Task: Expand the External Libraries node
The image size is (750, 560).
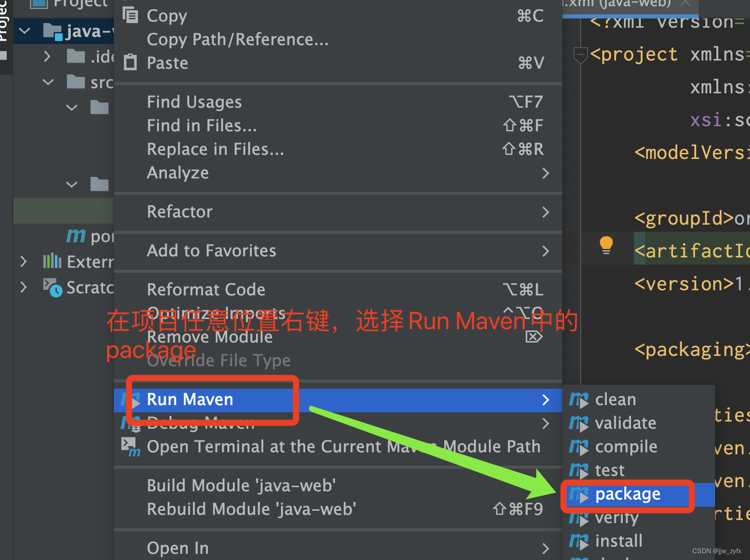Action: [24, 262]
